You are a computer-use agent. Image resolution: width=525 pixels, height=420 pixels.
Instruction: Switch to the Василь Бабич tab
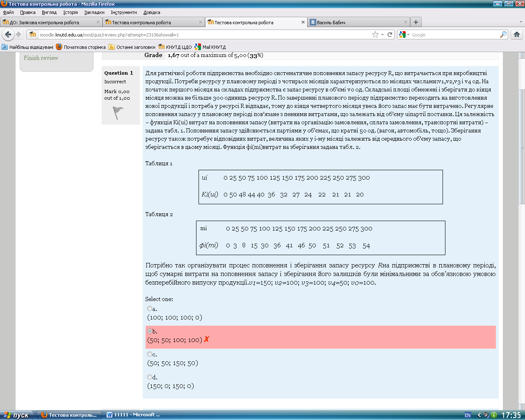tap(359, 22)
